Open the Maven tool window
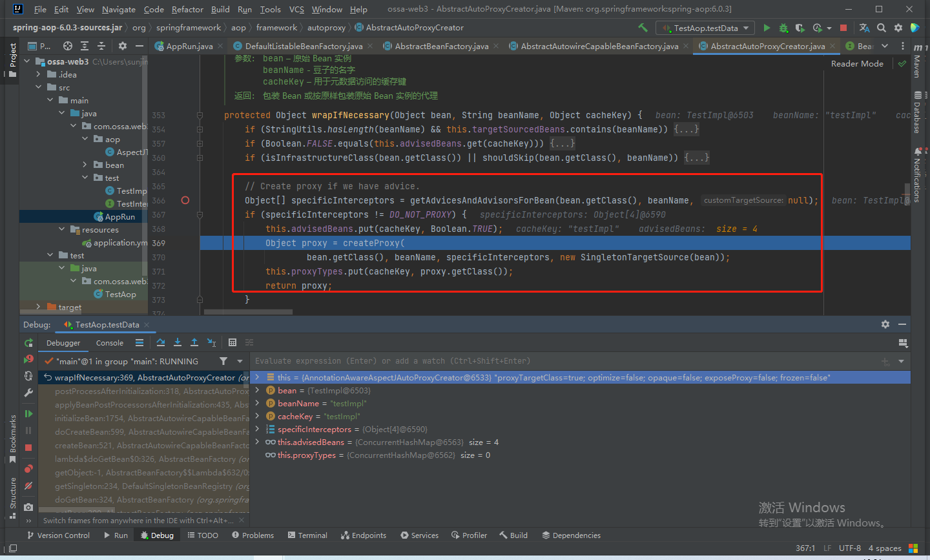930x560 pixels. tap(917, 60)
